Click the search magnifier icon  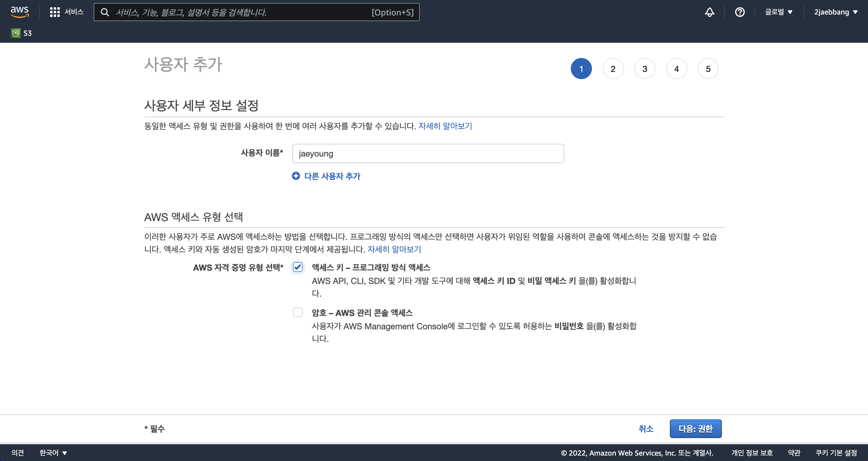click(105, 12)
